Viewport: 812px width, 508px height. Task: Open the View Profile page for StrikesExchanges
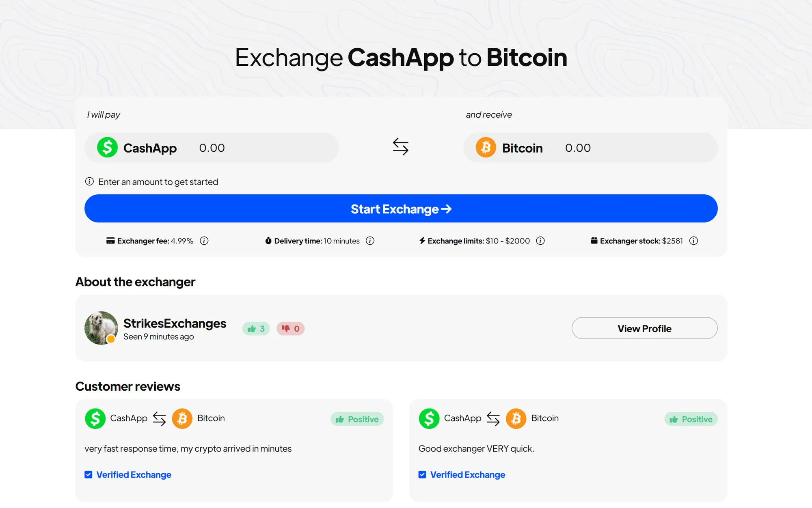(644, 328)
